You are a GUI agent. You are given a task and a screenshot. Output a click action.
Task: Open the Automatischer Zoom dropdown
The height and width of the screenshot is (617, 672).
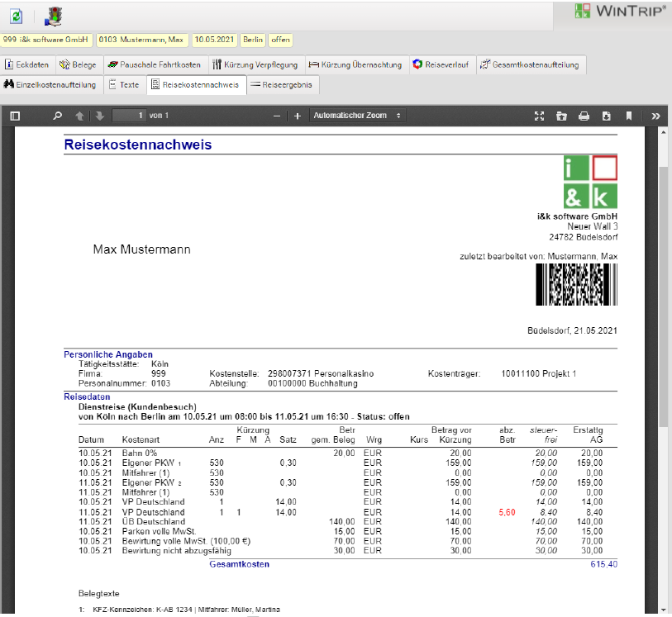[x=357, y=116]
